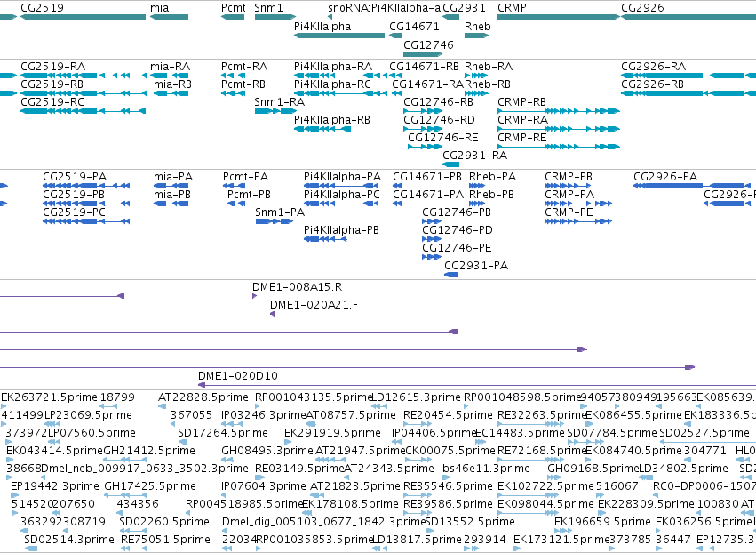Open EST SD17264.5prime label
Image resolution: width=756 pixels, height=553 pixels.
click(223, 433)
